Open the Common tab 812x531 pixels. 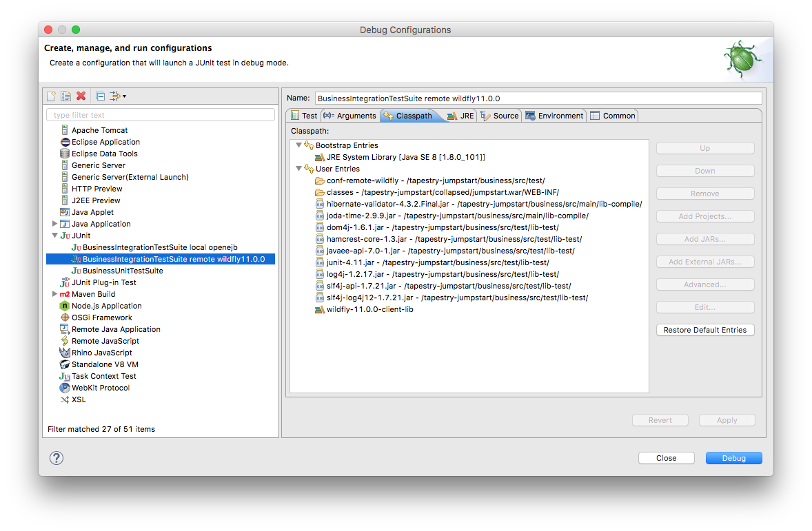(x=613, y=116)
